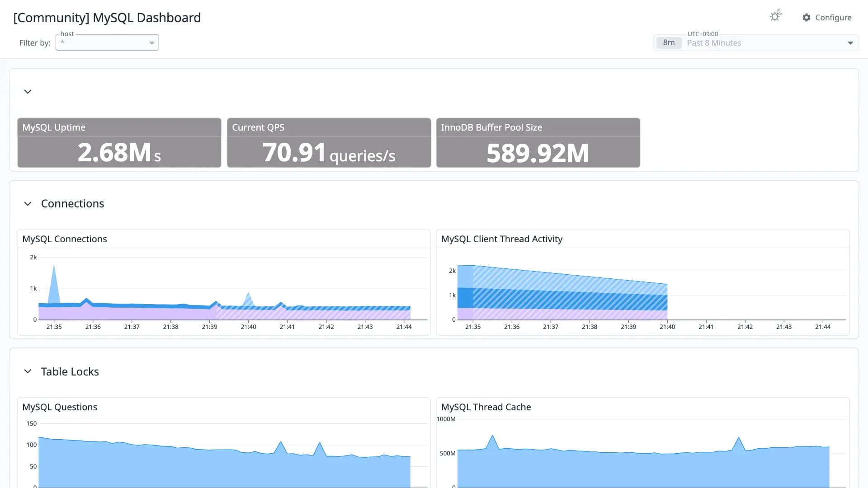Image resolution: width=868 pixels, height=488 pixels.
Task: Open the Configure settings link
Action: [x=827, y=18]
